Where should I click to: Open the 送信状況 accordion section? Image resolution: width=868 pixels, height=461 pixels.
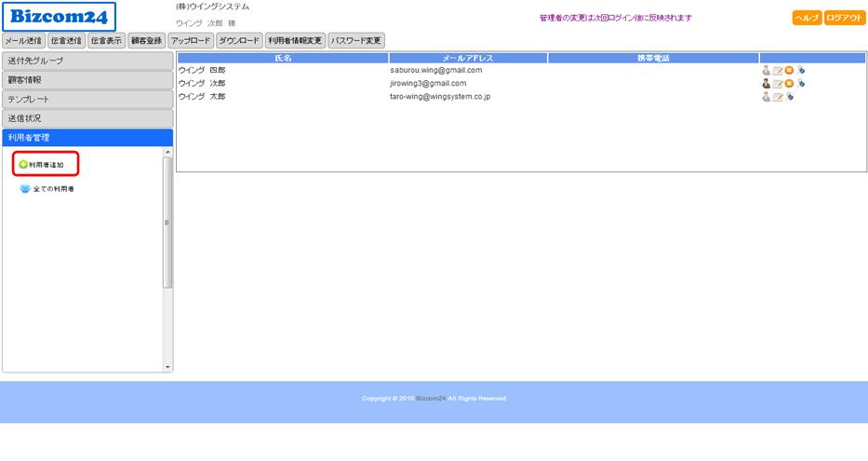pos(87,119)
